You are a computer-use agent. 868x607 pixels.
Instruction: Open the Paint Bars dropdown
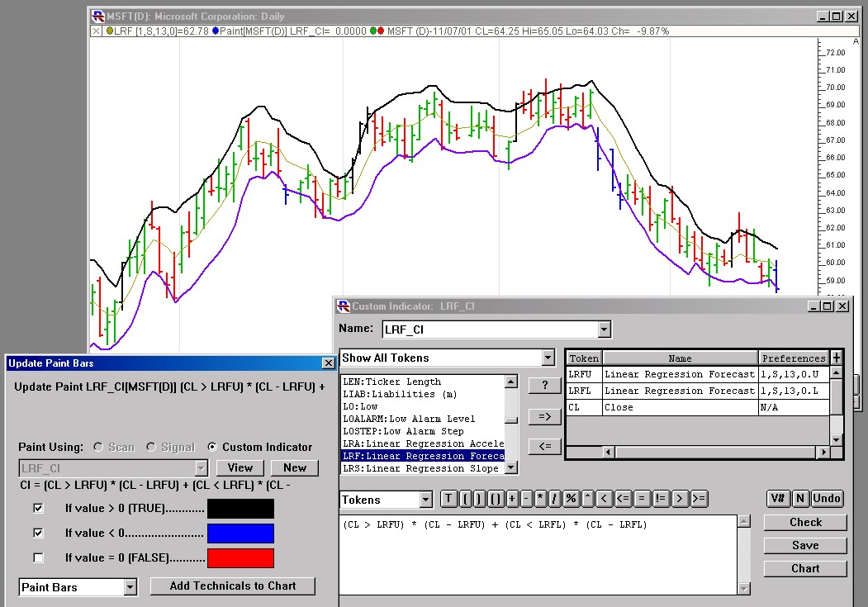(x=130, y=587)
